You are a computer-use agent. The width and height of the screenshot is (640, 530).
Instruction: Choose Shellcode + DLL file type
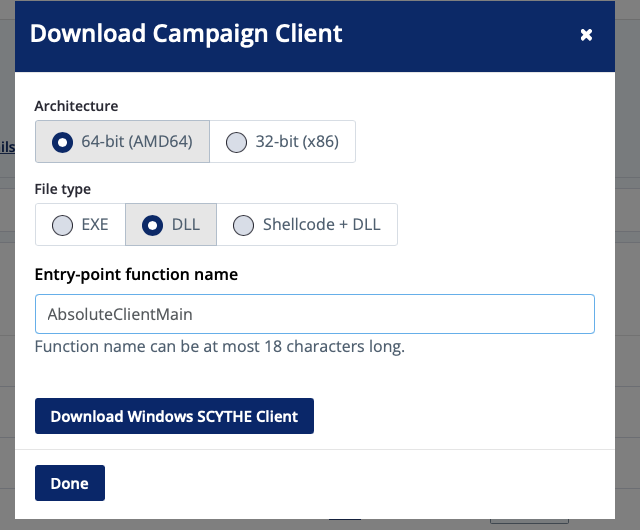point(307,225)
